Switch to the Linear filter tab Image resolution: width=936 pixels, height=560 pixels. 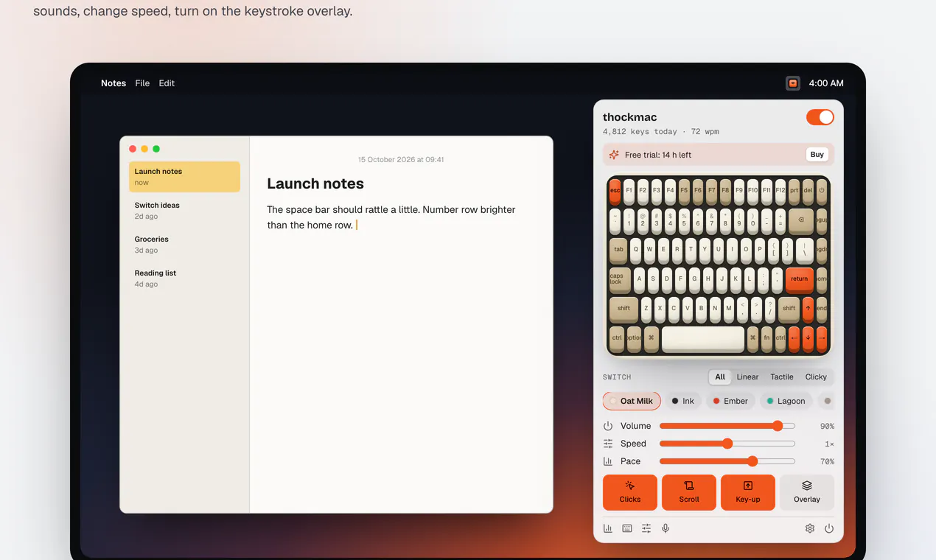747,377
